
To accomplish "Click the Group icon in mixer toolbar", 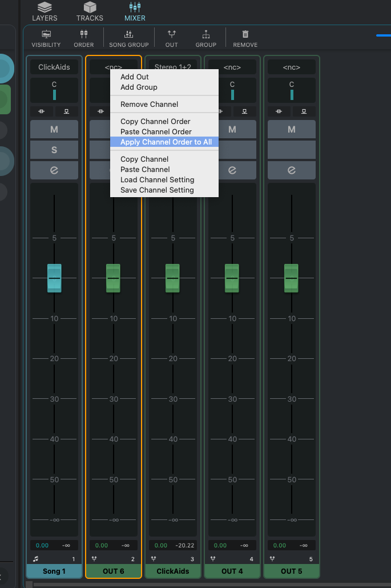I will coord(206,38).
